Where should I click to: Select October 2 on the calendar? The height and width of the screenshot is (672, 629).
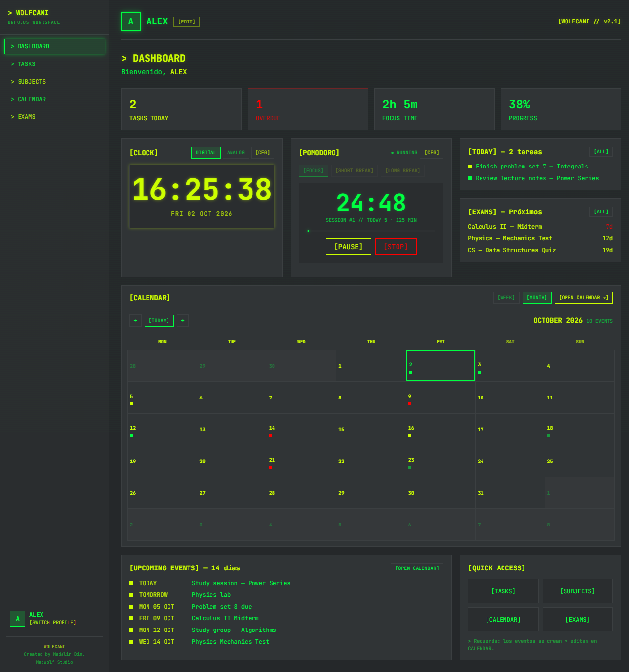[x=440, y=366]
